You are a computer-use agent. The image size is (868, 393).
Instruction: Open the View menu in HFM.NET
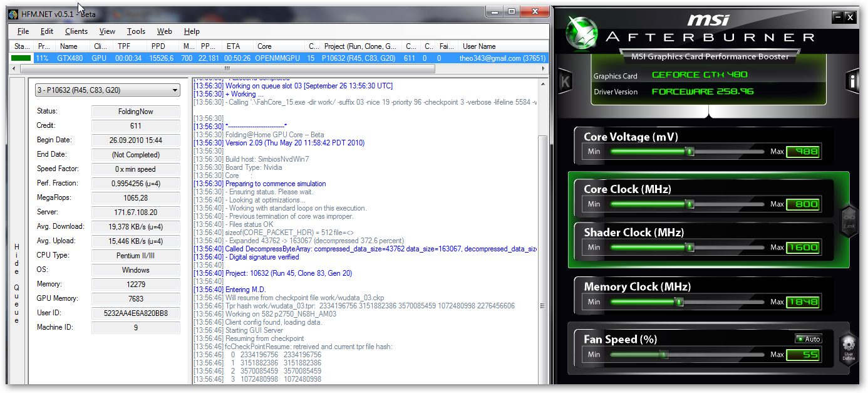(107, 31)
